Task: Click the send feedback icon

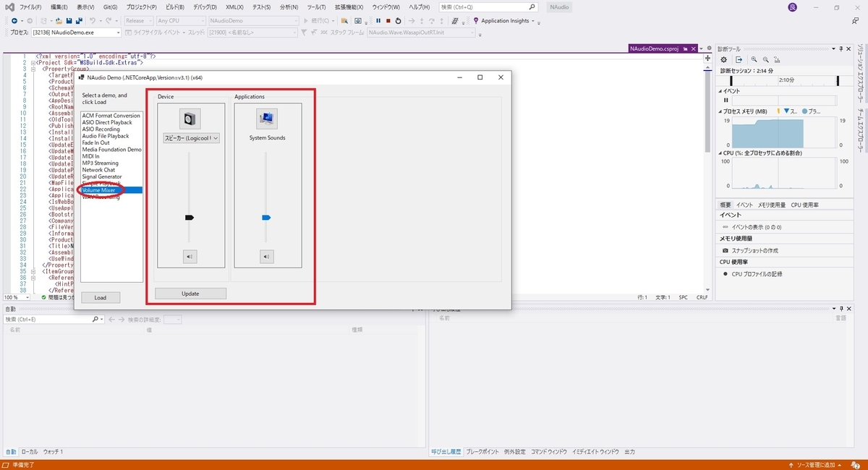Action: coord(855,21)
